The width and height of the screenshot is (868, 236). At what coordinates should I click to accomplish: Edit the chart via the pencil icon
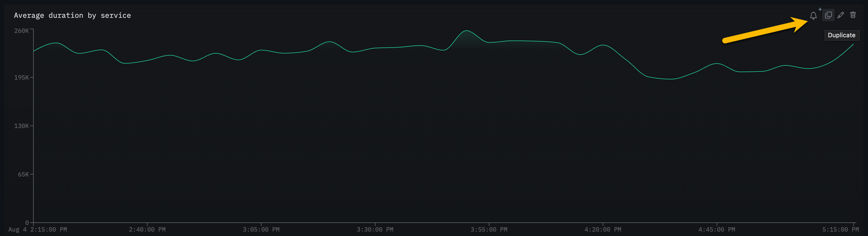coord(841,15)
